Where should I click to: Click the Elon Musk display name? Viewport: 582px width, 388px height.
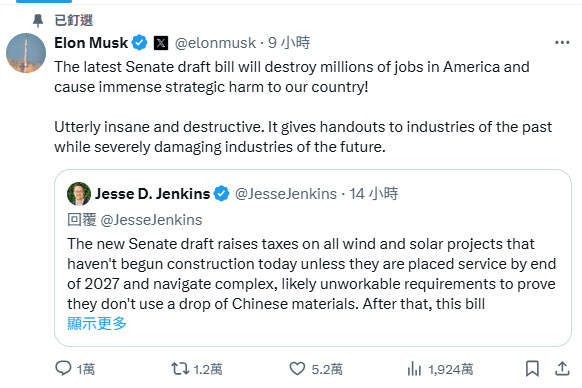[x=91, y=43]
